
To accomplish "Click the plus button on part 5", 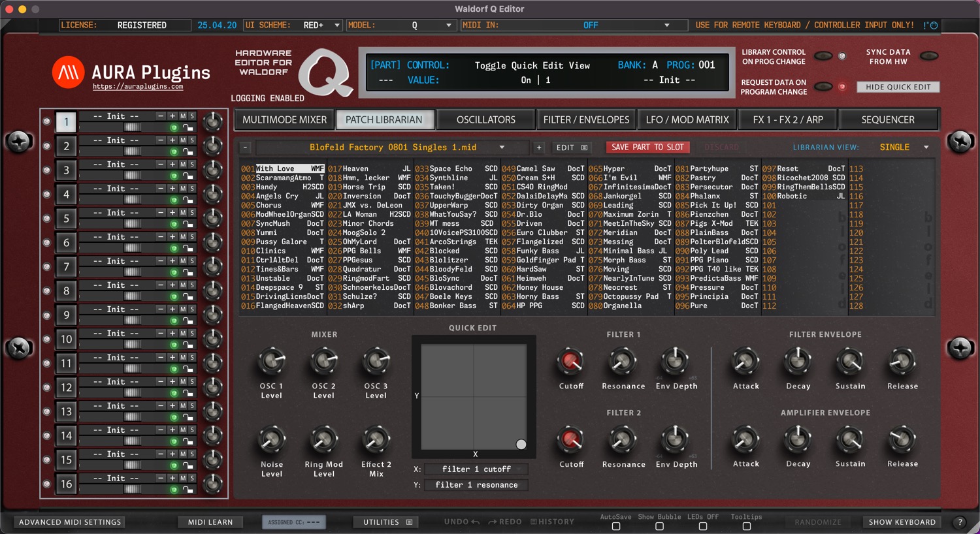I will [x=172, y=213].
